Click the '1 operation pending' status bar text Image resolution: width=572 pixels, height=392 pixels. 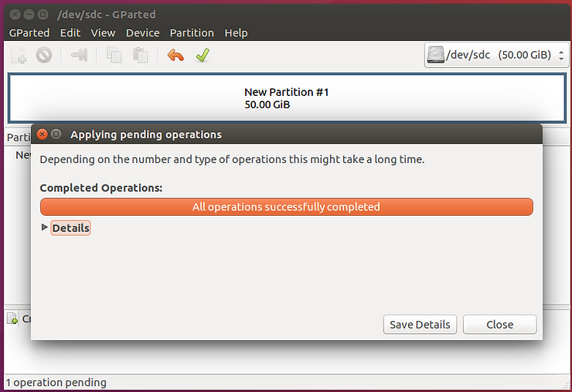pyautogui.click(x=56, y=383)
